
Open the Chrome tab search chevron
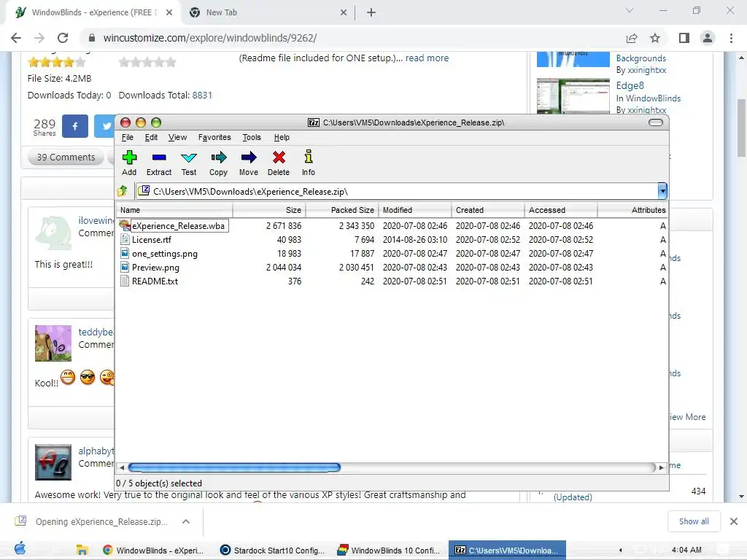630,10
